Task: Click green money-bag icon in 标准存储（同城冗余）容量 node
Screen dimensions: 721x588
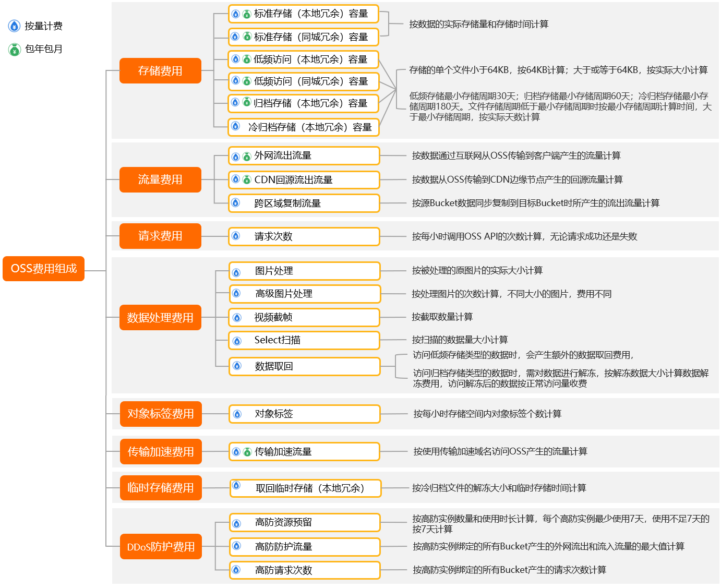Action: click(x=247, y=37)
